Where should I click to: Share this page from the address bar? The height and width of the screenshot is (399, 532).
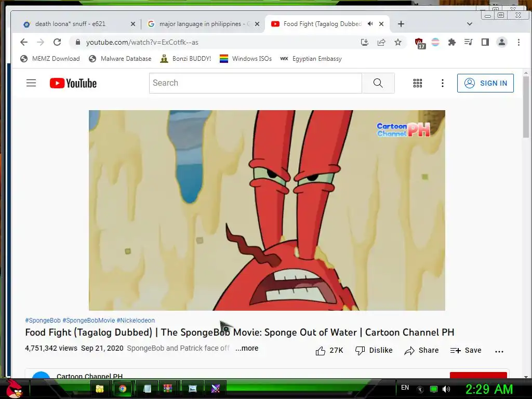[381, 43]
